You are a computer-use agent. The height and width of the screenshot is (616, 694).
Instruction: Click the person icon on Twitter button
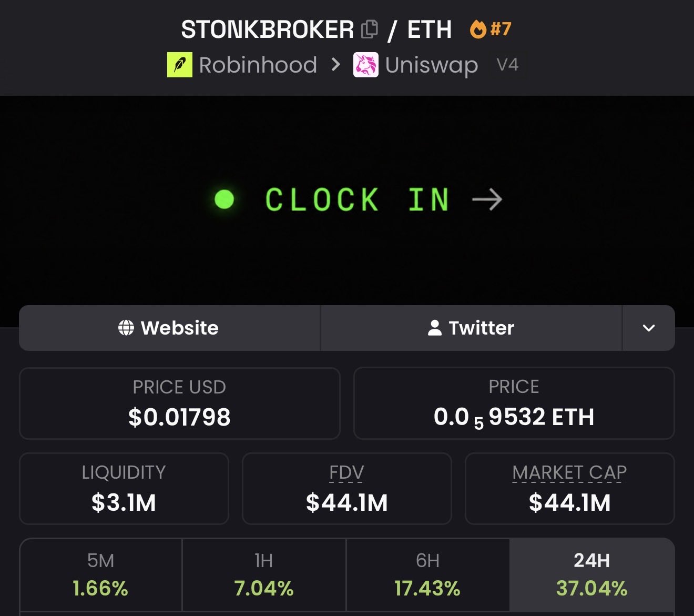tap(435, 328)
